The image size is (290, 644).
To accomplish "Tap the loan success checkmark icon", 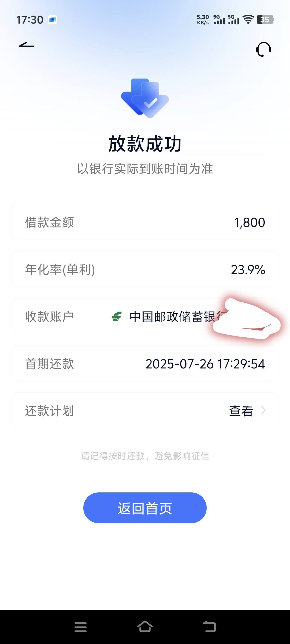I will pyautogui.click(x=145, y=98).
